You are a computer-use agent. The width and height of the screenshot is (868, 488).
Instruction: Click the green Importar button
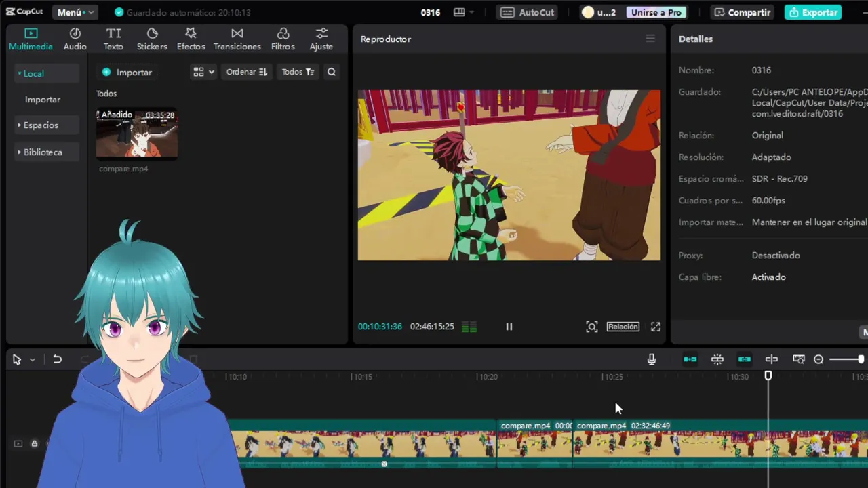(127, 72)
